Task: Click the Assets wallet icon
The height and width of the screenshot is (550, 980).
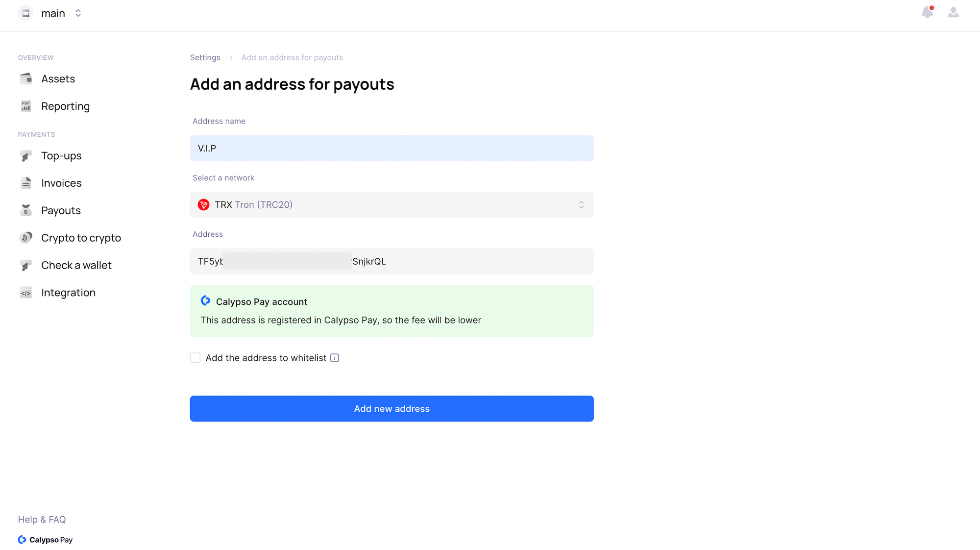Action: [x=26, y=79]
